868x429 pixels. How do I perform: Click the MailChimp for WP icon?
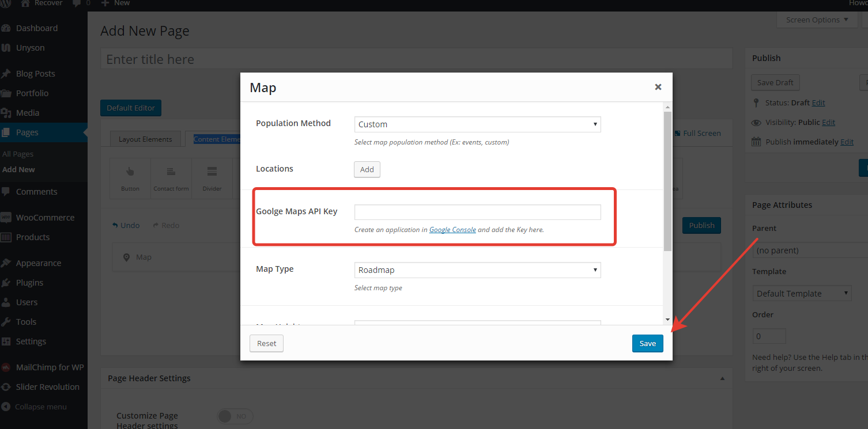tap(6, 367)
